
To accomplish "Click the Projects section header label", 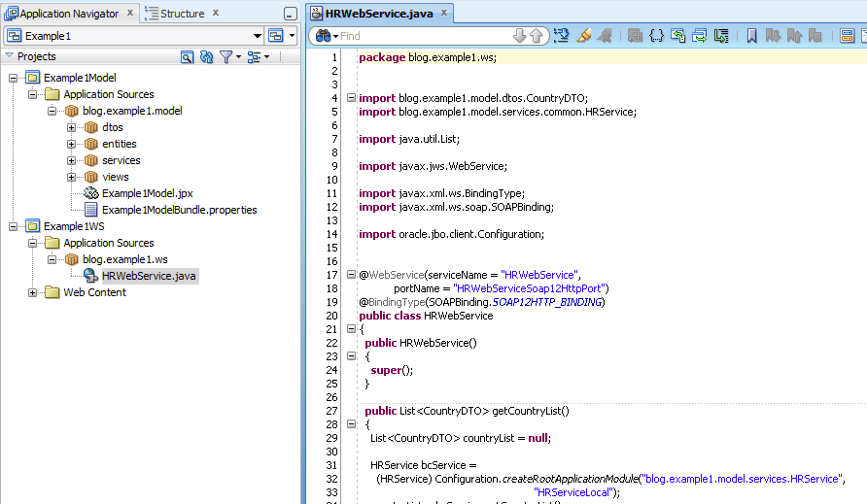I will click(37, 56).
